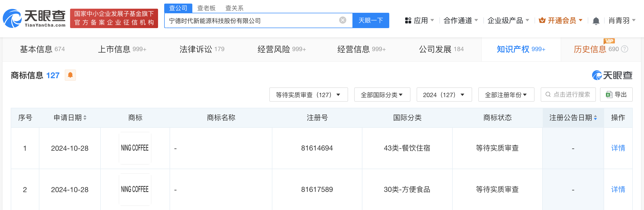644x210 pixels.
Task: Open the 肖青羽 user account menu
Action: [x=622, y=20]
